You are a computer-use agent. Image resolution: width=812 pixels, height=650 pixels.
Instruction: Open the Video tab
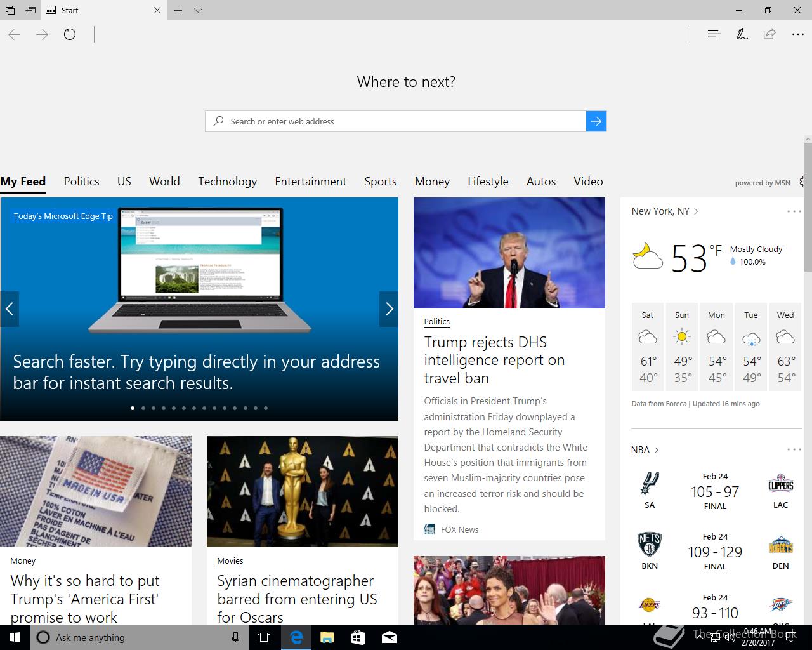tap(588, 182)
